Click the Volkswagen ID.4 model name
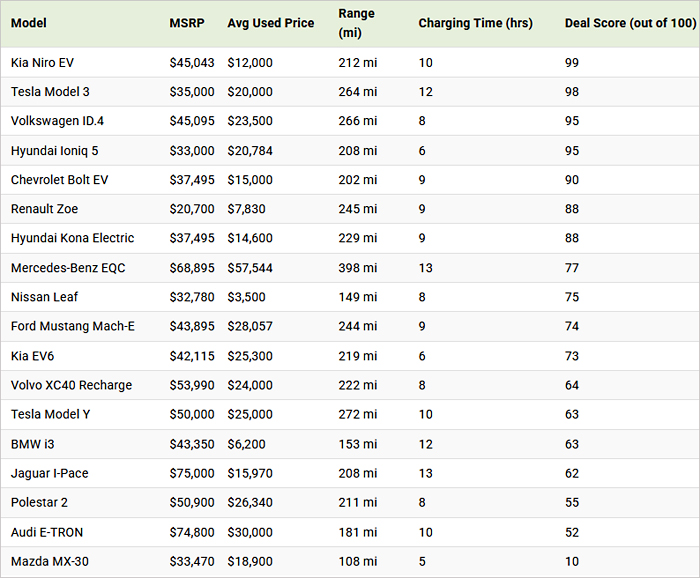700x578 pixels. click(57, 121)
